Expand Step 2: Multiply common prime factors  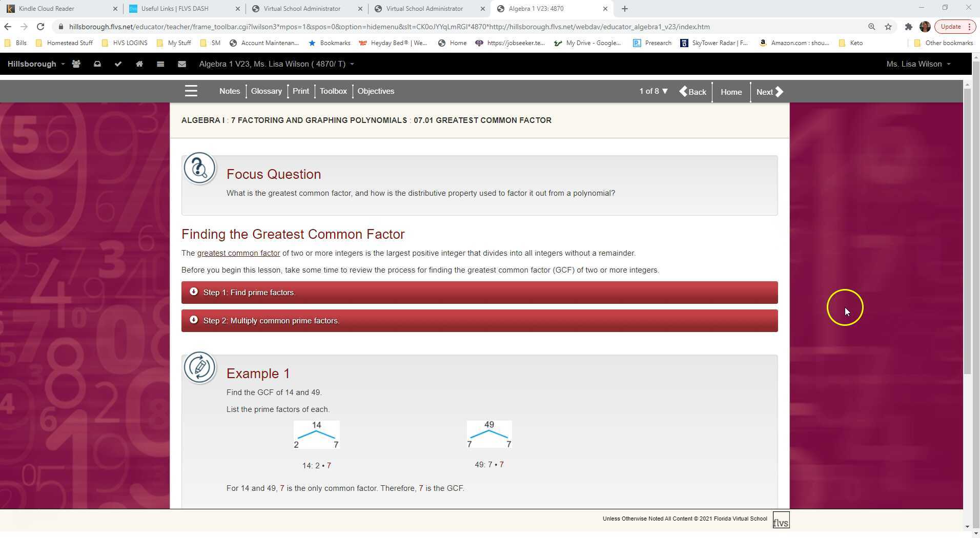(479, 320)
